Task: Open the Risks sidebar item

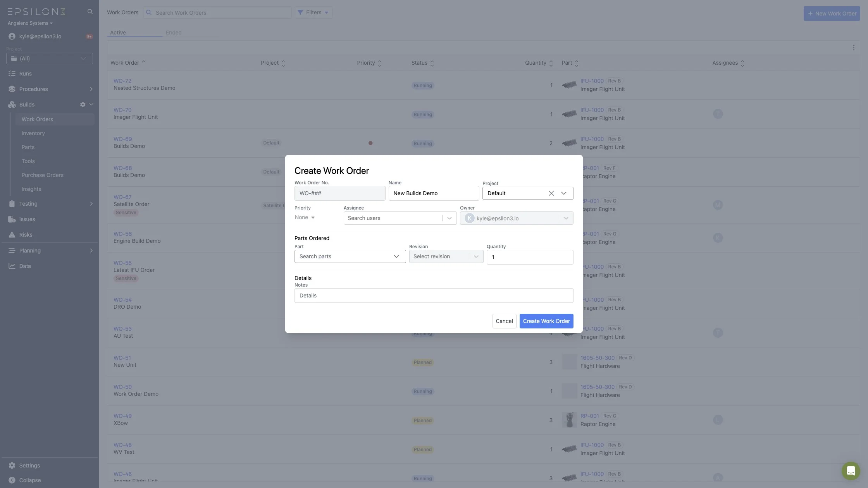Action: click(26, 235)
